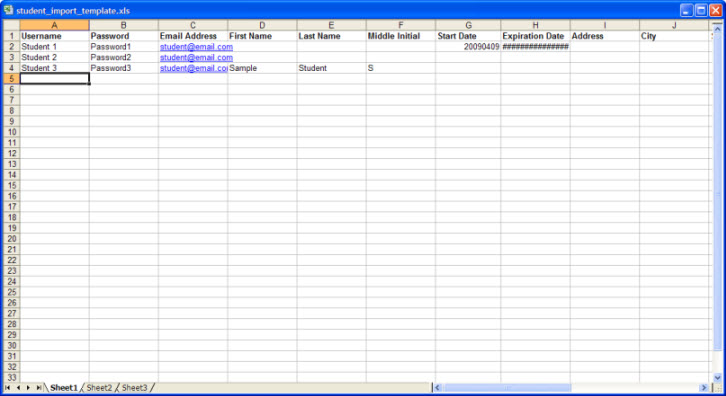Switch to Sheet3 tab
726x396 pixels.
(x=134, y=388)
